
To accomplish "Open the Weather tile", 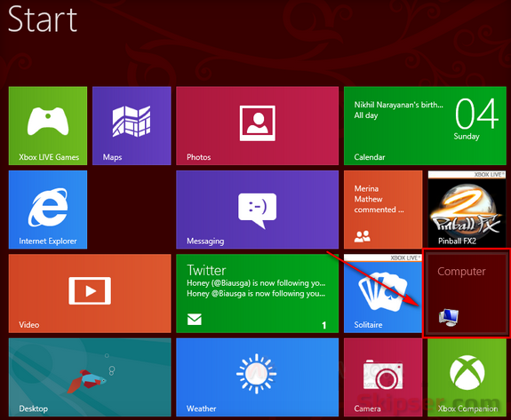I will pos(257,377).
